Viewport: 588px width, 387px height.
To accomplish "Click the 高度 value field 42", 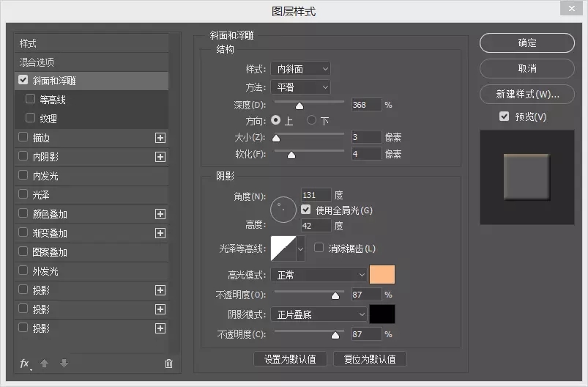I will coord(316,226).
